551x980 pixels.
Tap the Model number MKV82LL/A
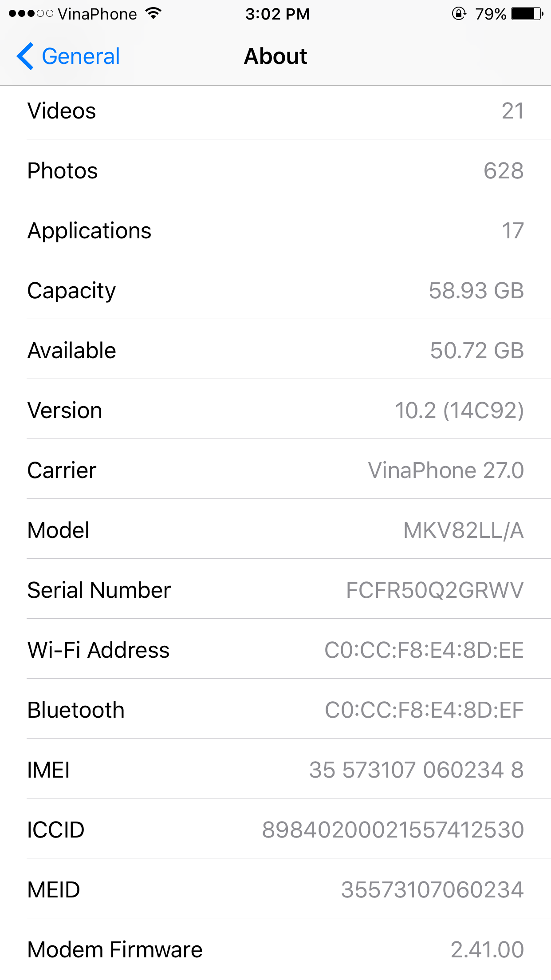pyautogui.click(x=463, y=530)
